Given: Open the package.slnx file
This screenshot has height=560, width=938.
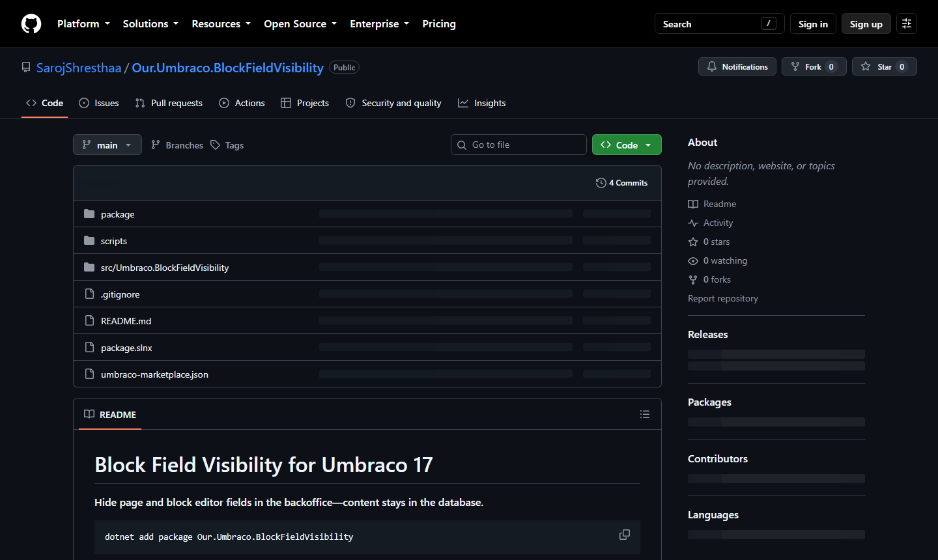Looking at the screenshot, I should tap(126, 348).
